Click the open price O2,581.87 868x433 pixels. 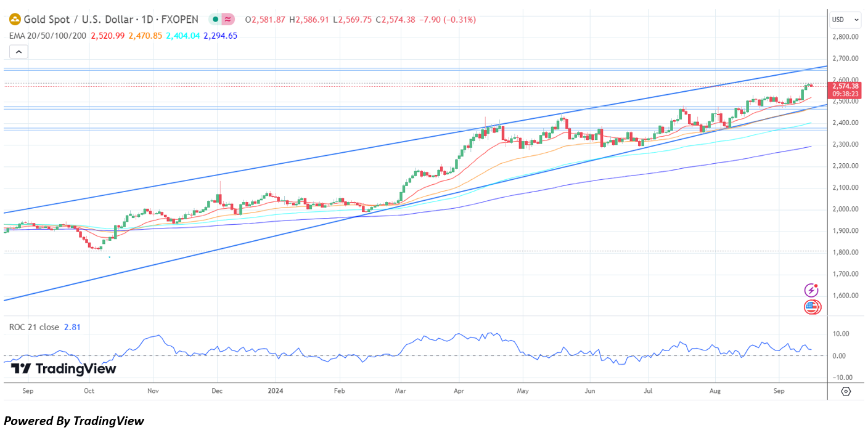265,20
